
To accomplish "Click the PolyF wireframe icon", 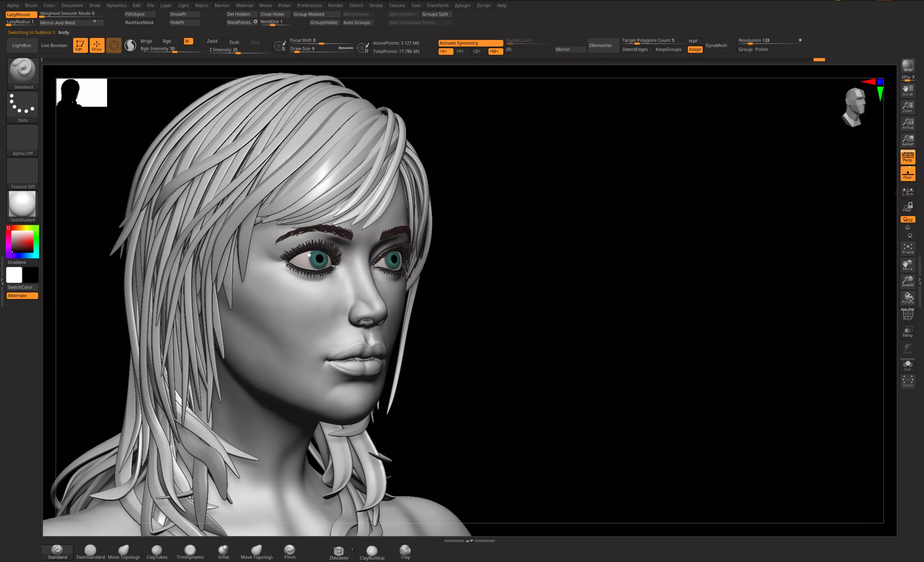I will [x=907, y=315].
